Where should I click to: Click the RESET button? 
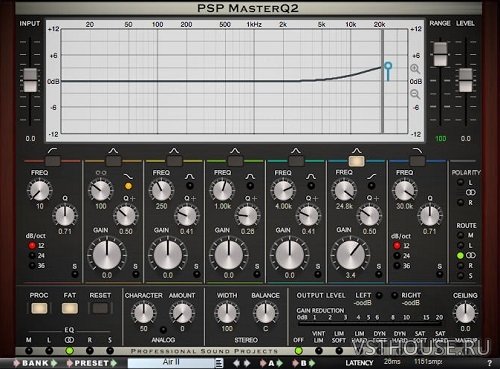pos(100,308)
